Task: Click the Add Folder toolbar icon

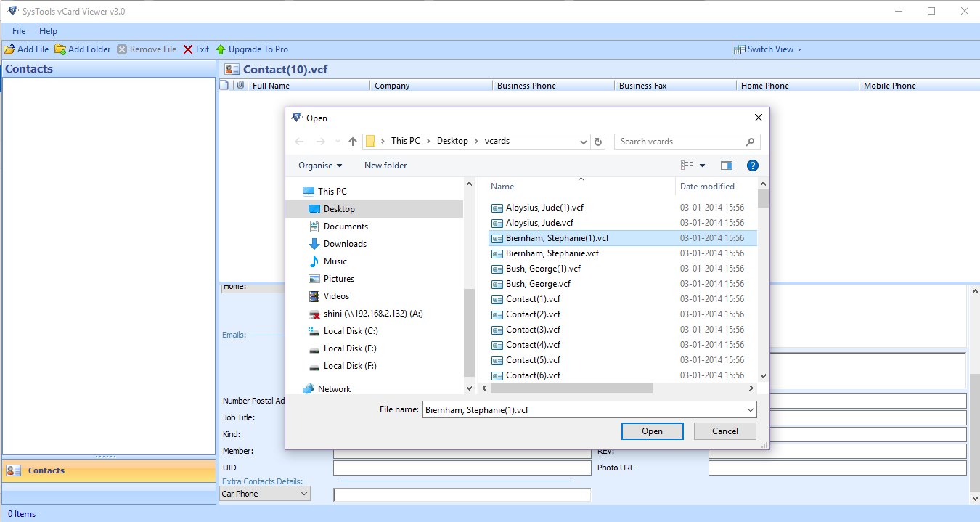Action: pos(60,49)
